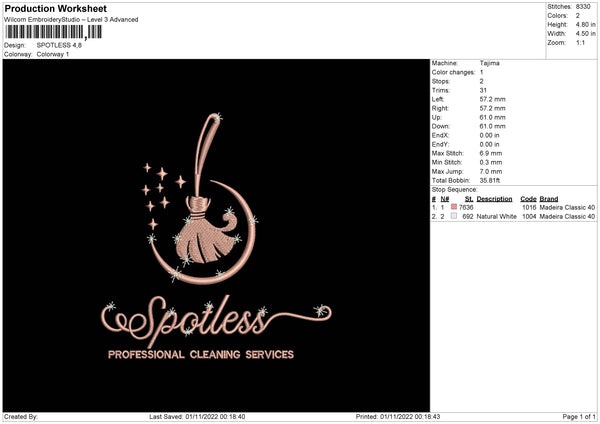Select the max stitch value '6.9 mm'
This screenshot has width=600, height=424.
click(x=491, y=153)
